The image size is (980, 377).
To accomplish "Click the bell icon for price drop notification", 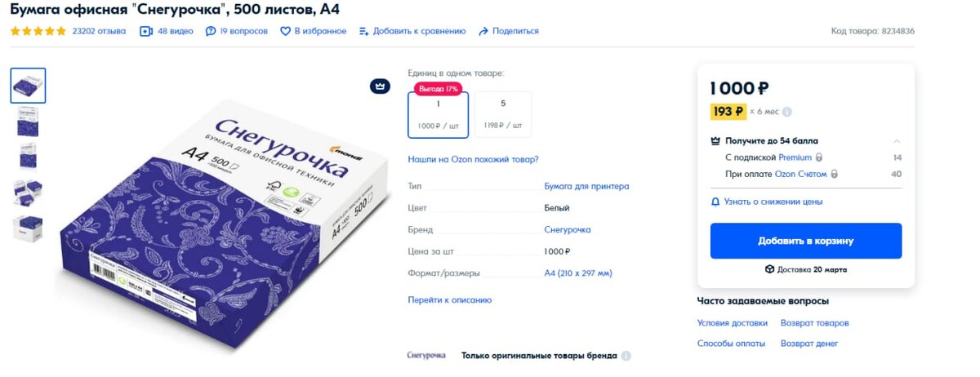I will click(x=715, y=202).
